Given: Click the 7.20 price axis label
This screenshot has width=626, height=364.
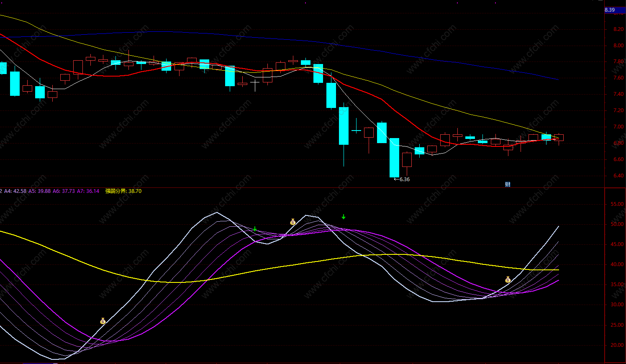Looking at the screenshot, I should point(618,110).
